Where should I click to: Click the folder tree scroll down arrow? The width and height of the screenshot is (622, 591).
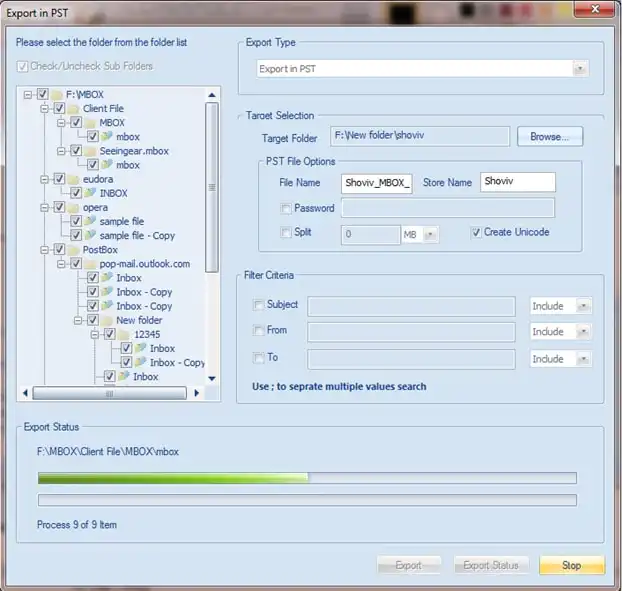point(212,378)
